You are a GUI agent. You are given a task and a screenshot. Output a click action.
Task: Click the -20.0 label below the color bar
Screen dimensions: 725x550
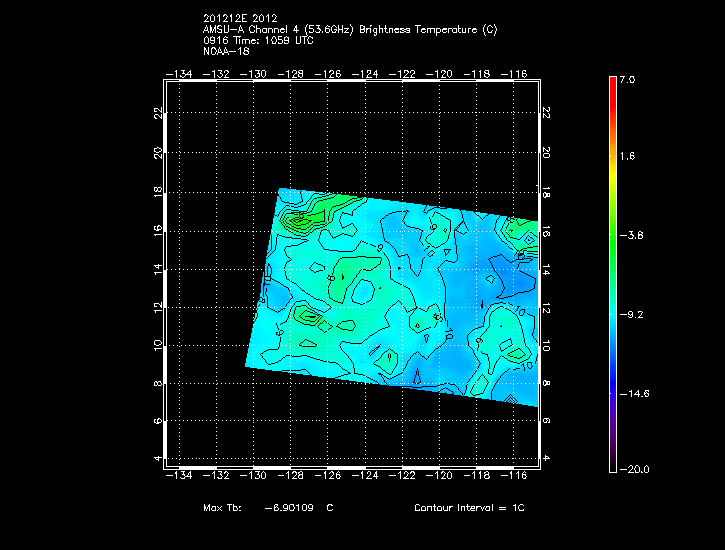632,469
